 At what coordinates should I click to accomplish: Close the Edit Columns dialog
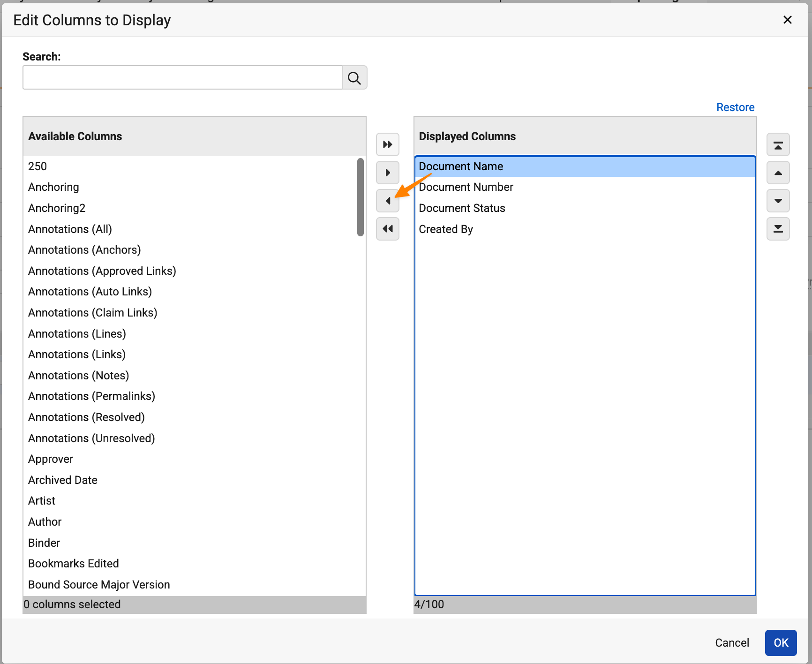[787, 20]
